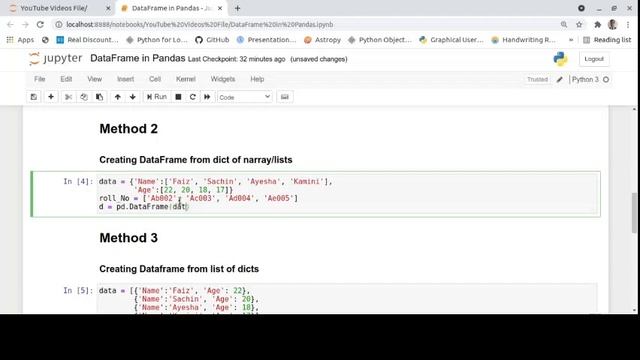The image size is (640, 360).
Task: Open the Cell menu
Action: (155, 79)
